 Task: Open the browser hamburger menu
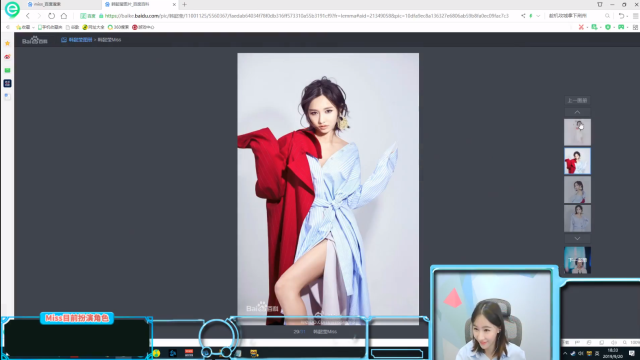[x=636, y=16]
